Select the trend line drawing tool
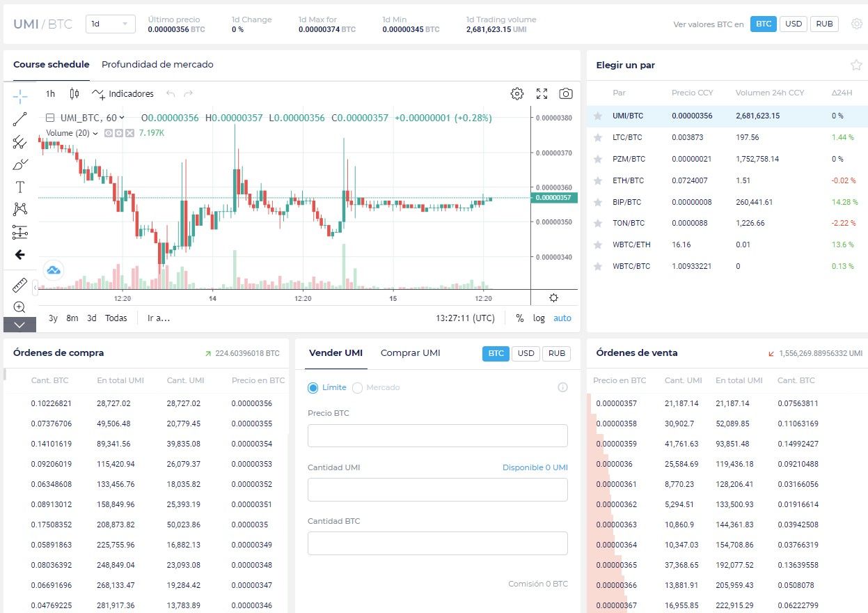This screenshot has height=613, width=868. [x=19, y=118]
